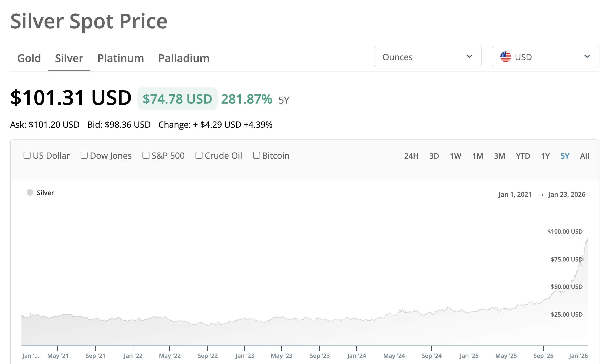Check the Dow Jones overlay box
Image resolution: width=608 pixels, height=364 pixels.
84,156
